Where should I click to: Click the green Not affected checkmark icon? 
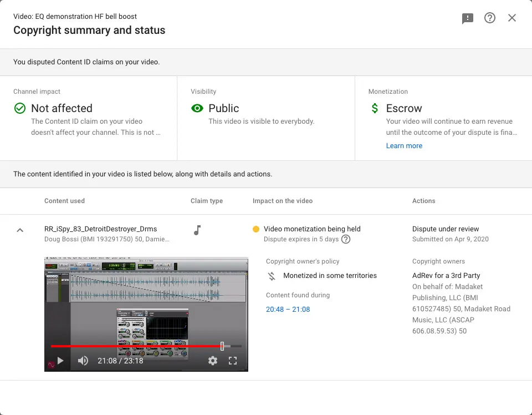20,108
